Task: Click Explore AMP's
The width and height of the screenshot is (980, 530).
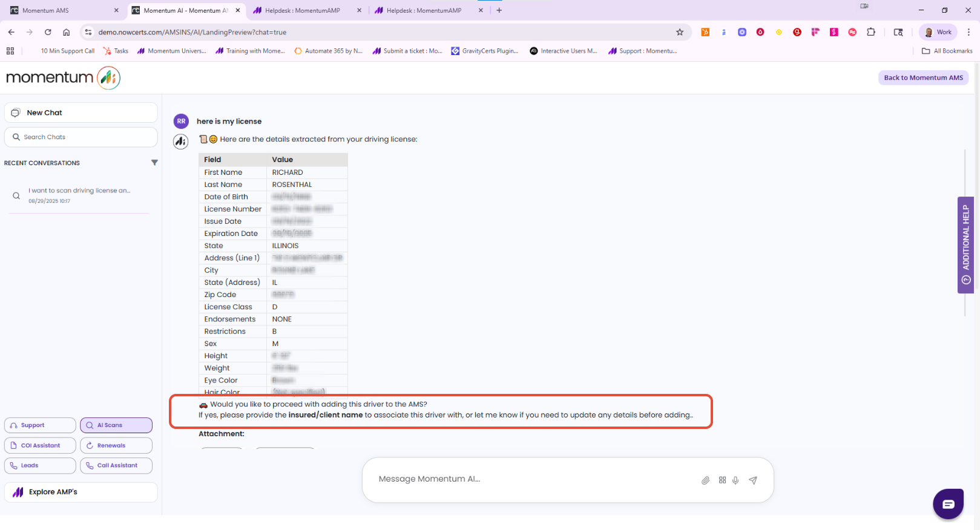Action: coord(81,492)
